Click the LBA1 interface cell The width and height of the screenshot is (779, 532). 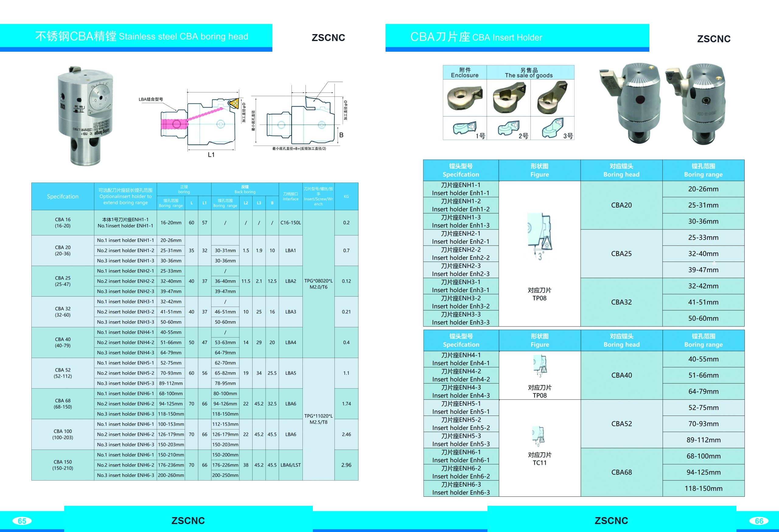291,250
